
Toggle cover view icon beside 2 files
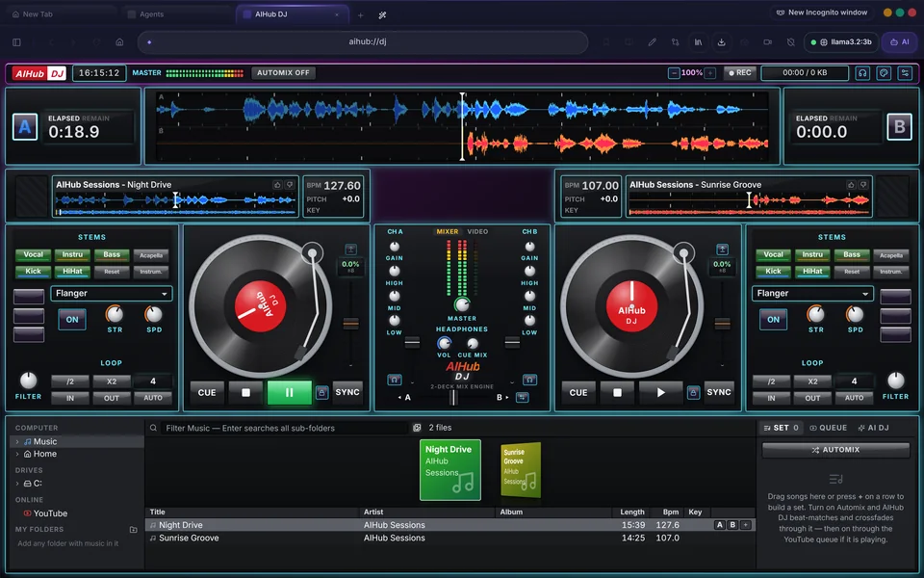coord(417,428)
